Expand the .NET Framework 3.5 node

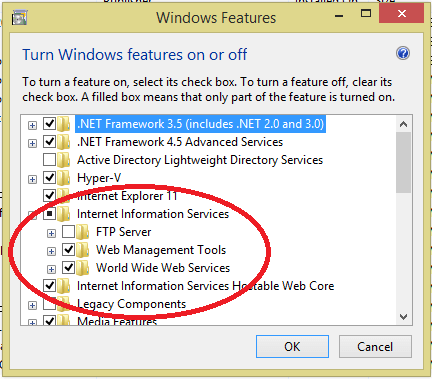pyautogui.click(x=32, y=125)
